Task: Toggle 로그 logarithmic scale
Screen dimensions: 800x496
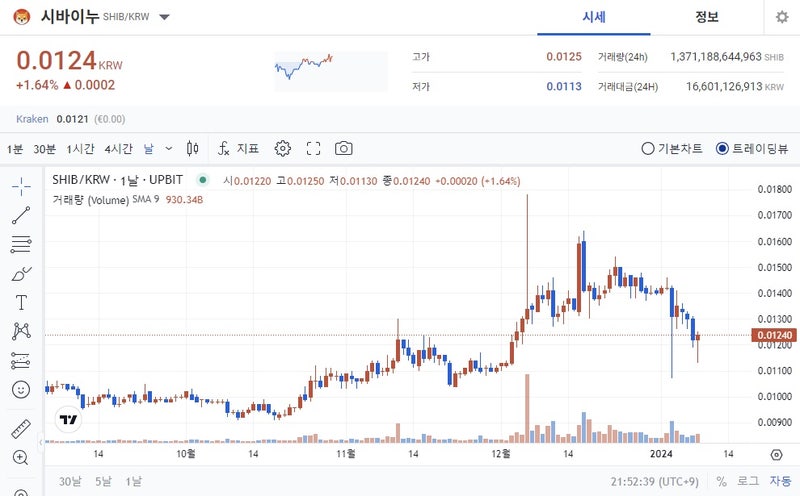Action: [748, 481]
